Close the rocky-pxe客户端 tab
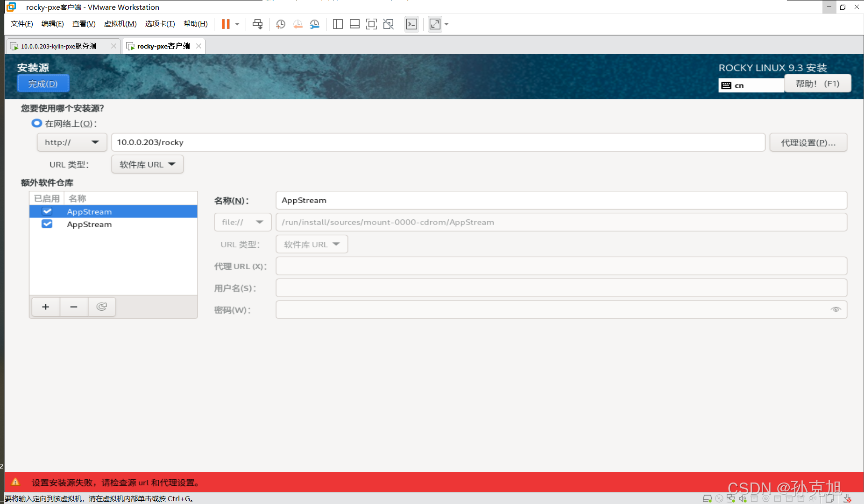This screenshot has height=504, width=864. pyautogui.click(x=198, y=46)
